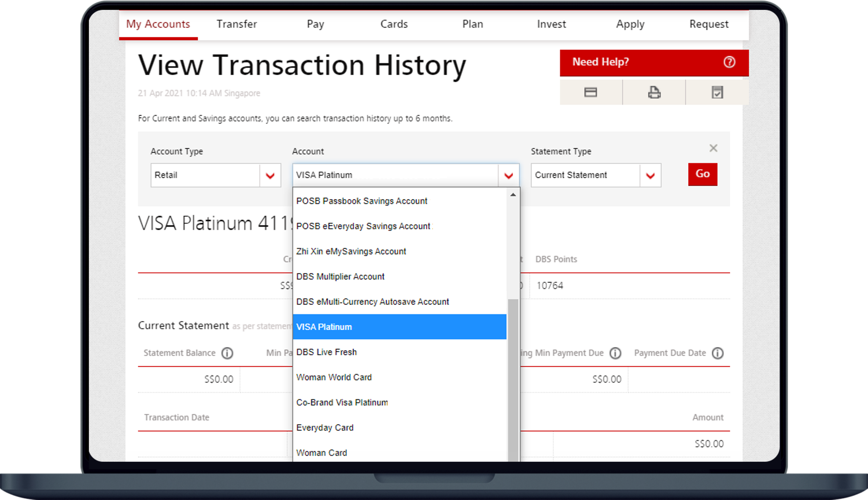Select Everyday Card option

[400, 428]
